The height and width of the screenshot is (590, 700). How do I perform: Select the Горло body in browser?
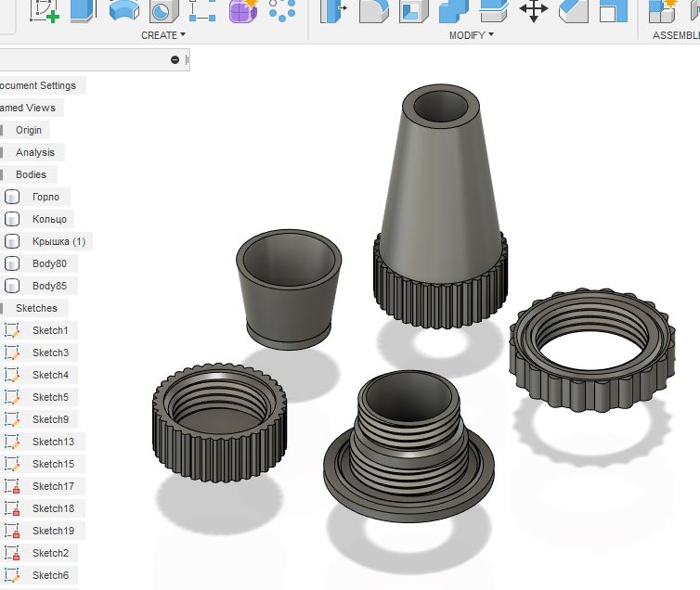click(x=45, y=197)
